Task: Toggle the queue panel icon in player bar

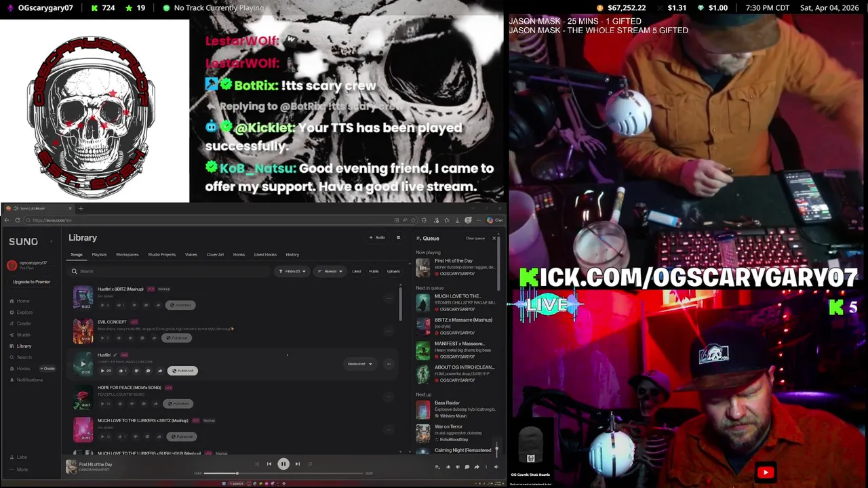Action: (437, 467)
